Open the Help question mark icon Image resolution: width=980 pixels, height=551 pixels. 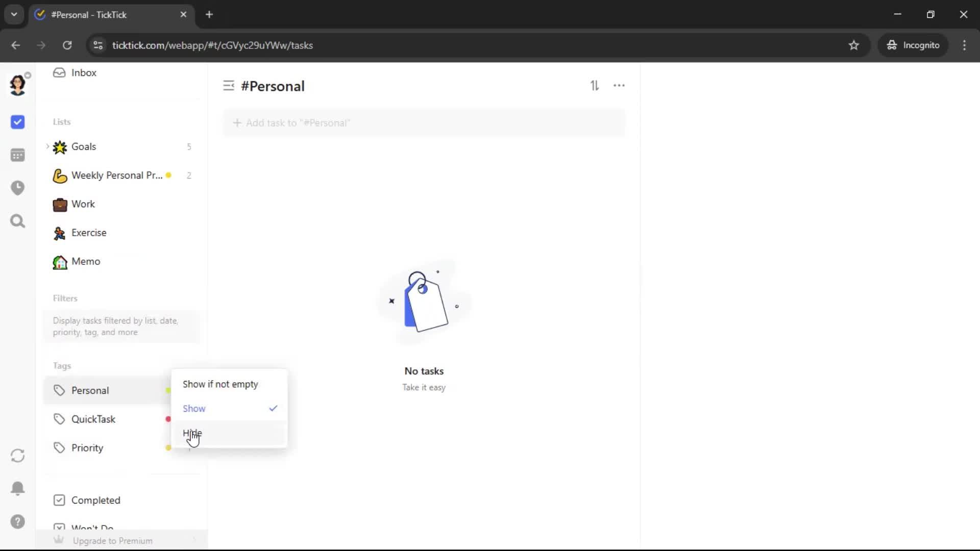[17, 521]
